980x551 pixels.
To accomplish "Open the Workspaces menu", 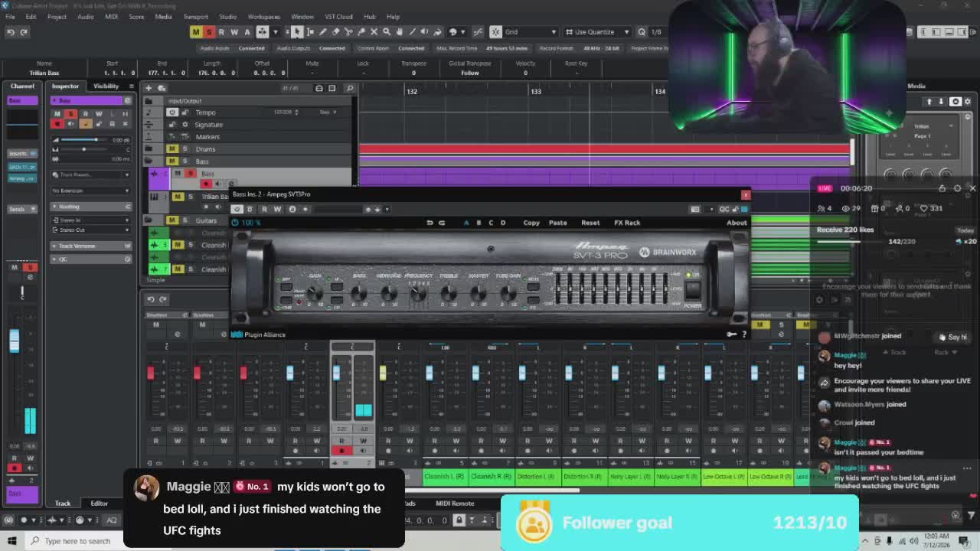I will point(264,17).
